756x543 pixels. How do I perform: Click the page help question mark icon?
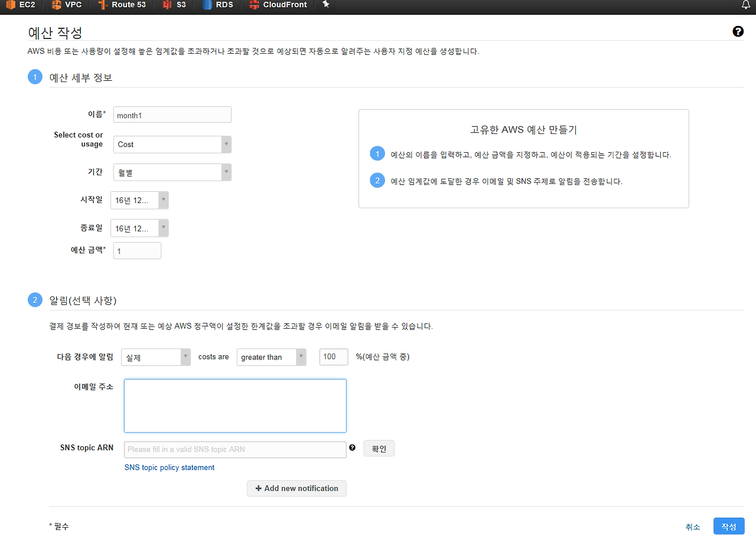[x=738, y=31]
